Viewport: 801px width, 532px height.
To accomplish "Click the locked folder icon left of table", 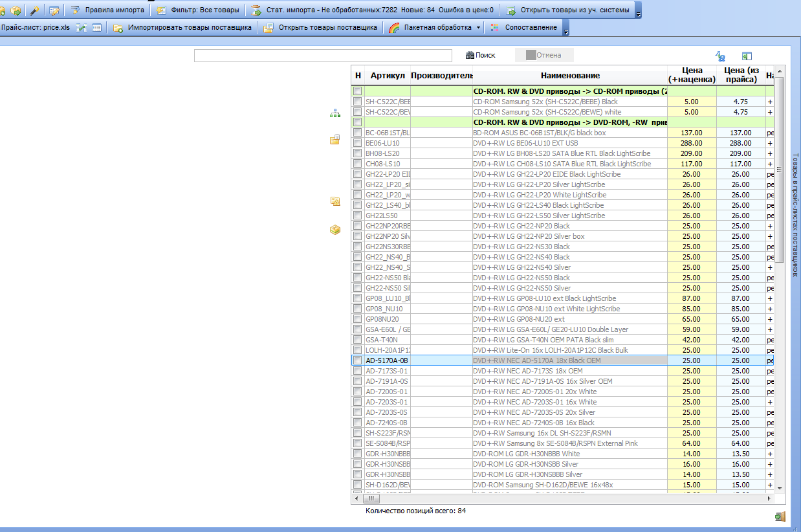I will pyautogui.click(x=335, y=139).
